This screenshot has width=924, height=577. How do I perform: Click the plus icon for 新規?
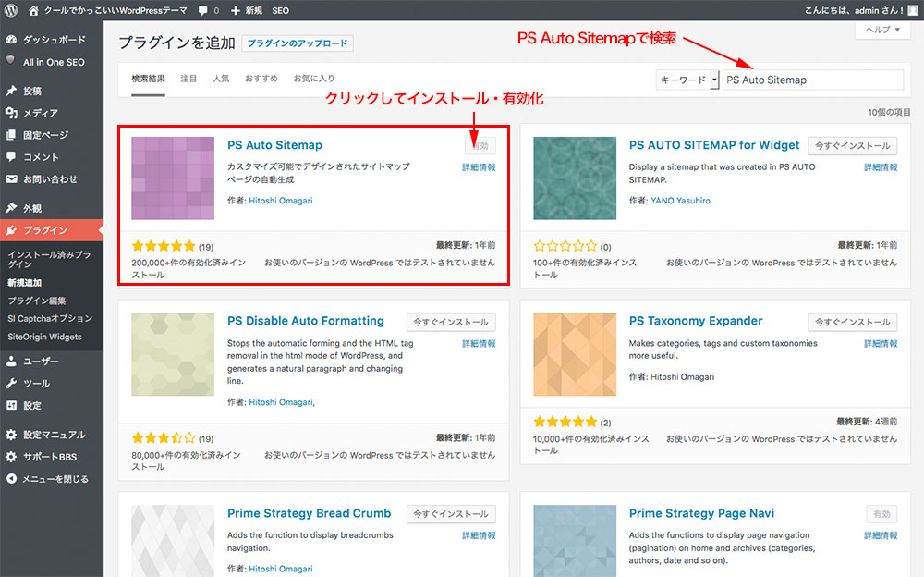tap(235, 10)
